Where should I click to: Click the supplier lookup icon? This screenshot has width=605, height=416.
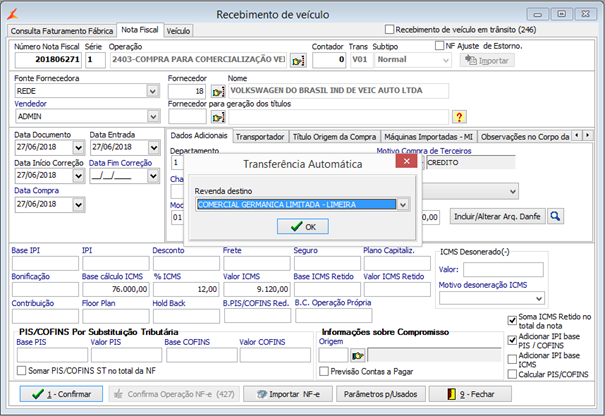pos(218,91)
